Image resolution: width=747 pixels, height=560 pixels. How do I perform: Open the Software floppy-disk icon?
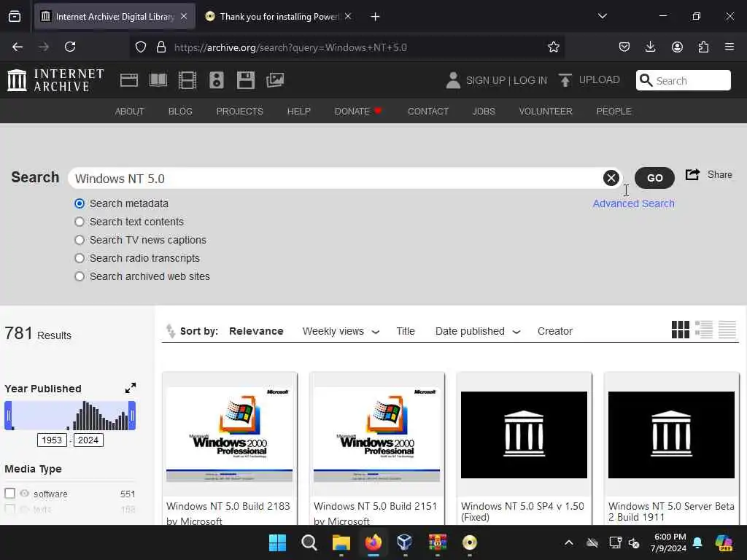pos(246,80)
